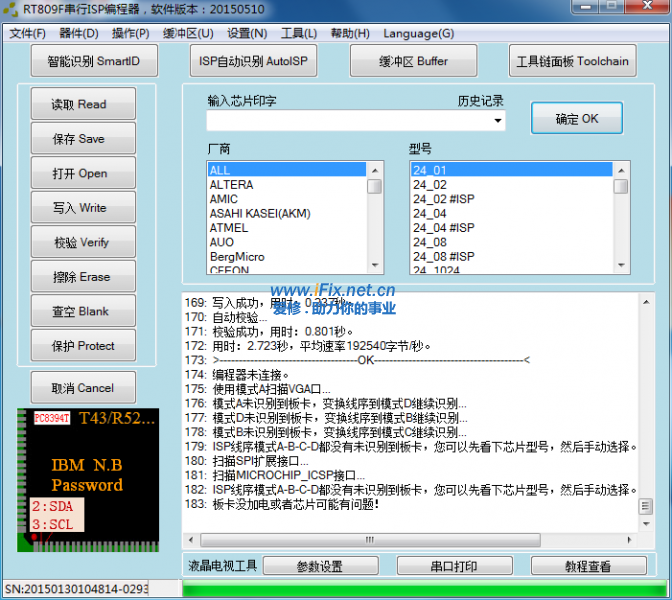Click the 读取 Read button
This screenshot has height=600, width=672.
(83, 104)
